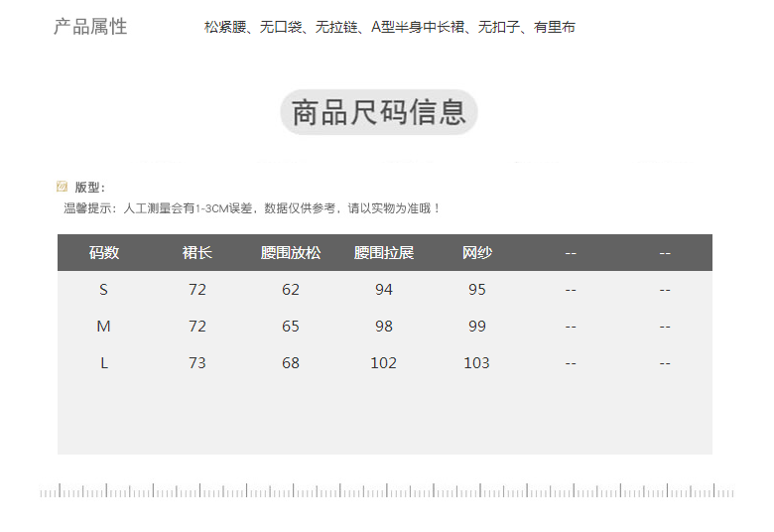Click stretched waist value 102
Screen dimensions: 774x532
click(x=384, y=363)
